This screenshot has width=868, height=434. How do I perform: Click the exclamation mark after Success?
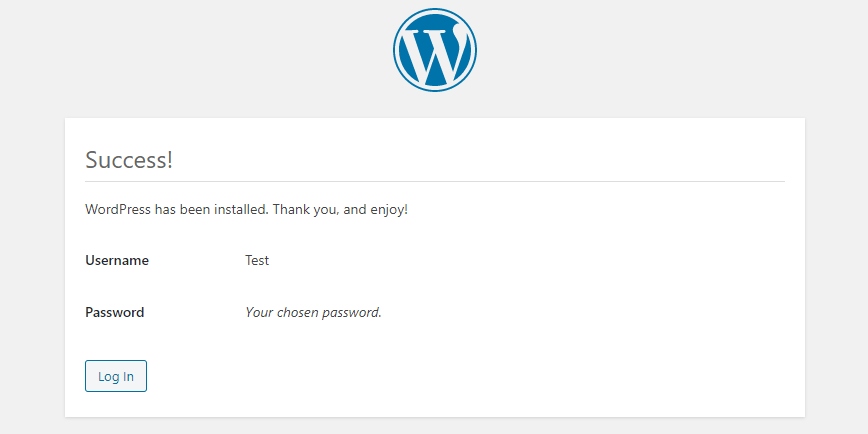click(169, 160)
